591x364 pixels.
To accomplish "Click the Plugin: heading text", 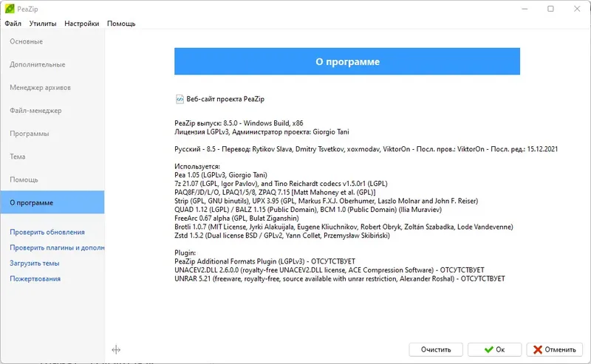I will tap(185, 253).
